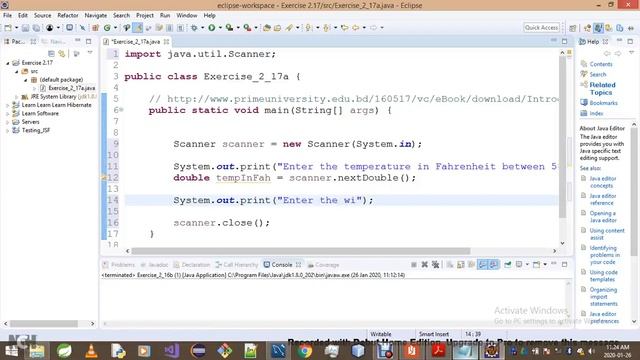Click the Back navigation arrow icon
The height and width of the screenshot is (360, 640).
(x=356, y=28)
